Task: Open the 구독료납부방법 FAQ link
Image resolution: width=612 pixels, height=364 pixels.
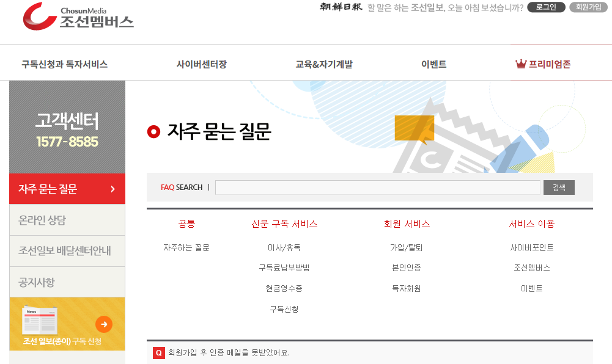Action: [283, 267]
